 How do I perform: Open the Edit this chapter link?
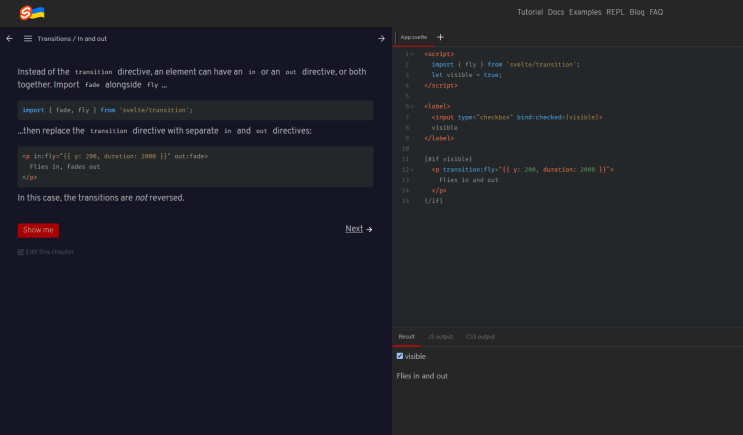[49, 252]
